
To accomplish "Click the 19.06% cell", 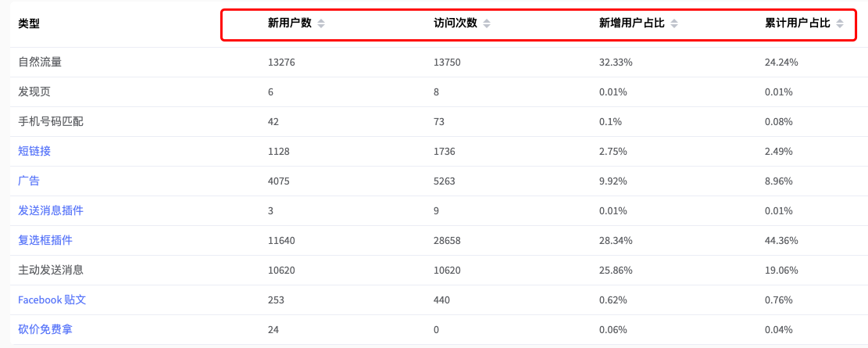I will 781,271.
